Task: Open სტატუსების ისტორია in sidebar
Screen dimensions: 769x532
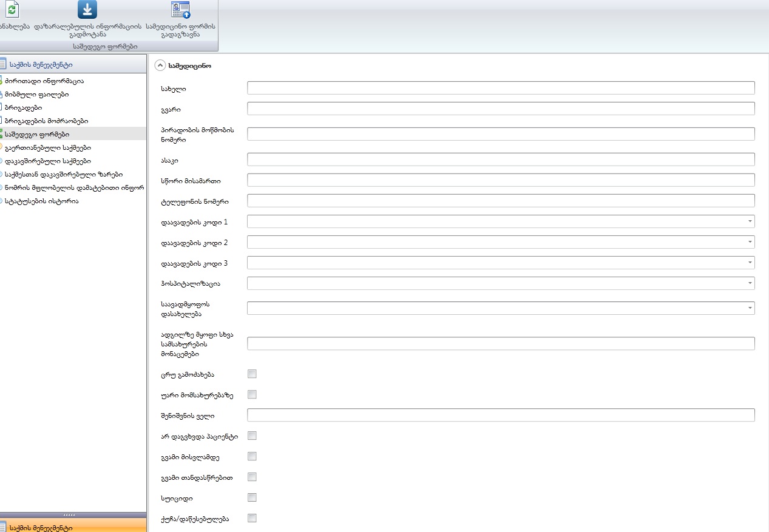Action: click(41, 201)
